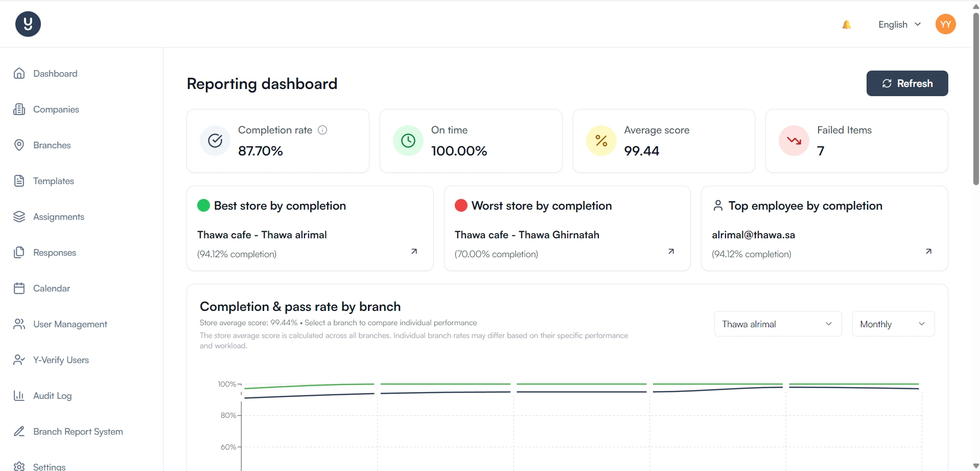This screenshot has width=980, height=471.
Task: Click the Completion rate info icon
Action: pos(322,130)
